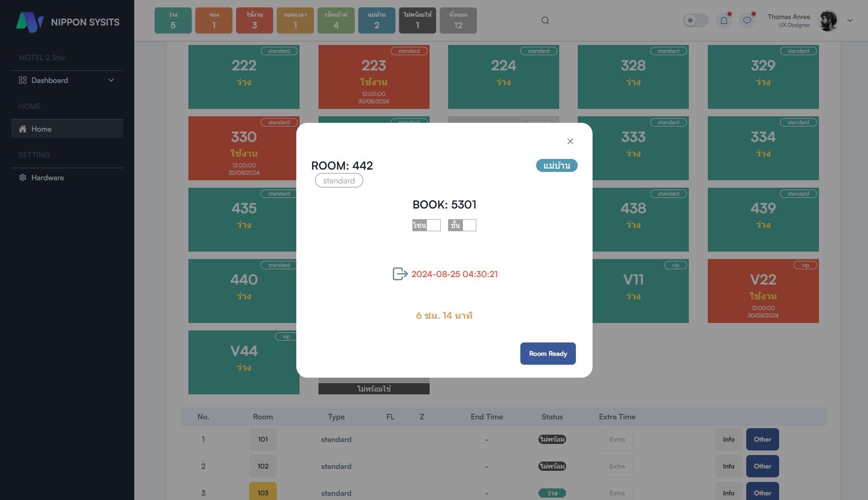Filter rooms by ว่าง status tile
Image resolution: width=868 pixels, height=500 pixels.
[173, 20]
